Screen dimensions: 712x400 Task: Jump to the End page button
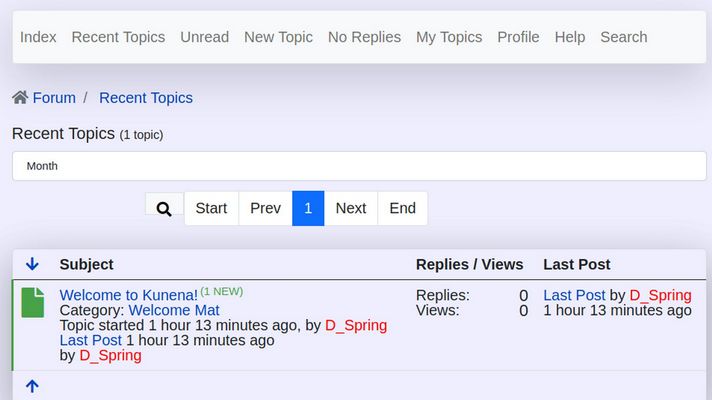pos(402,208)
